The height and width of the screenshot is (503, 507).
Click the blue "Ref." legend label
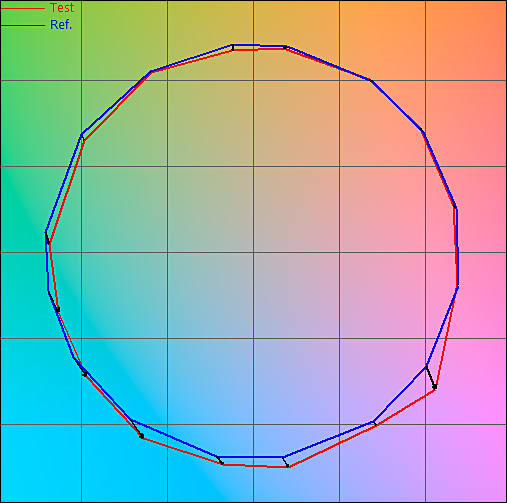point(61,25)
